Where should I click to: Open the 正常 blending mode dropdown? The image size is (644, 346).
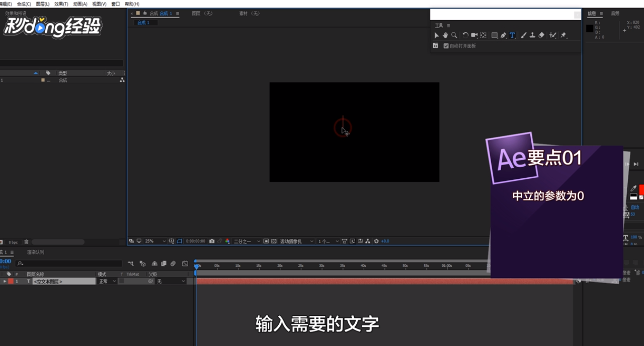tap(107, 282)
